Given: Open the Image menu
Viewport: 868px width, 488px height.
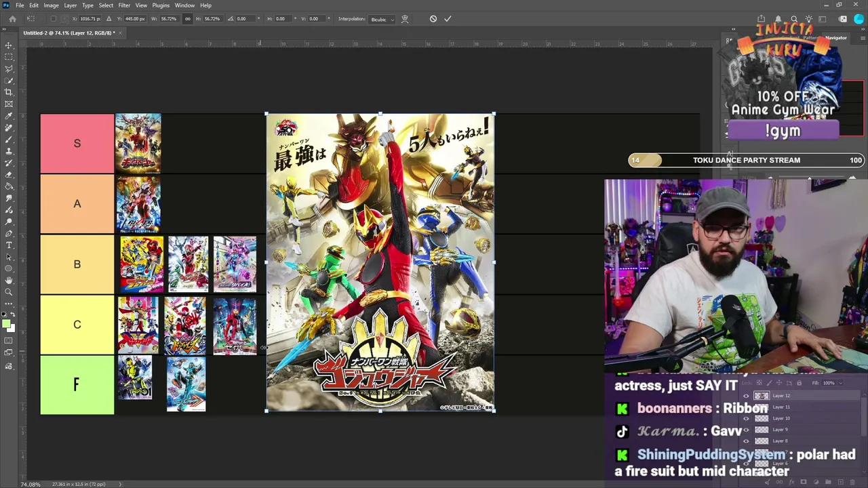Looking at the screenshot, I should pos(51,5).
